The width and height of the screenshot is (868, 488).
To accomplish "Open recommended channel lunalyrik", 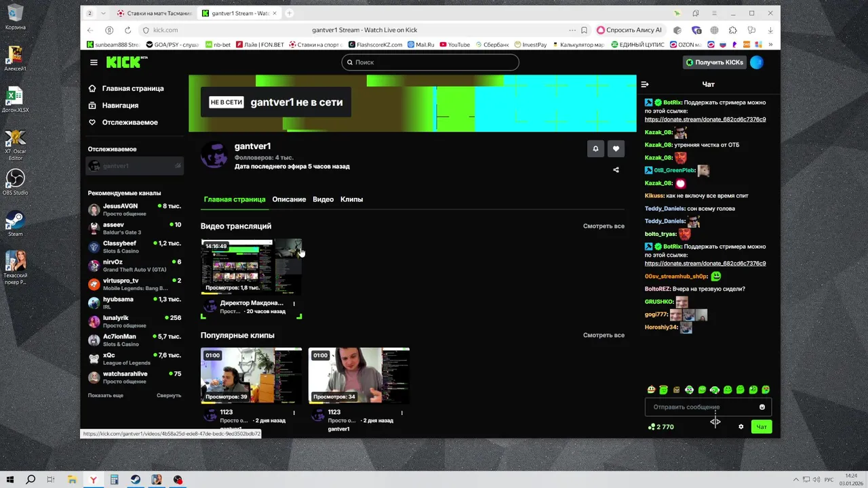I will pos(134,321).
